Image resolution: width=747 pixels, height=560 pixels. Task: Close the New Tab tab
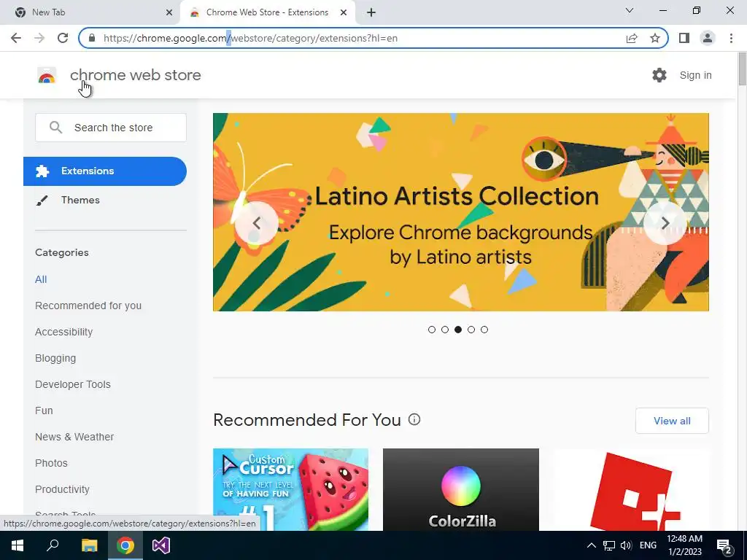169,13
